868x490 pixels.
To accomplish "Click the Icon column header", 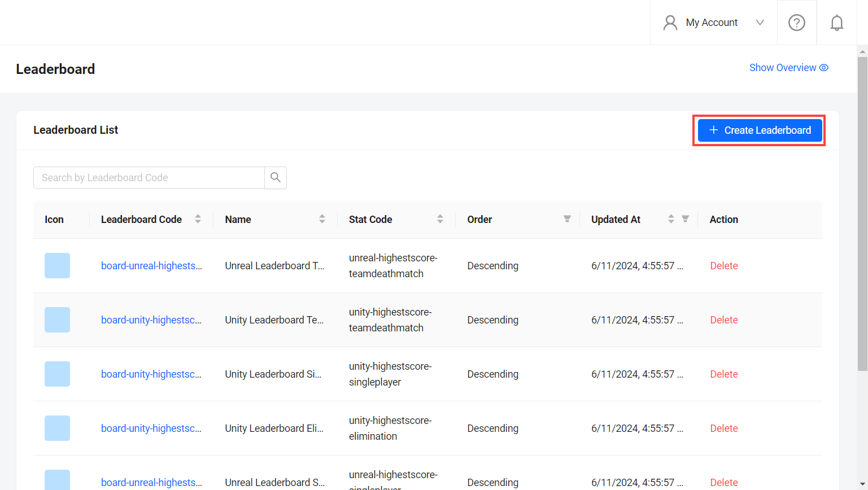I will 54,220.
